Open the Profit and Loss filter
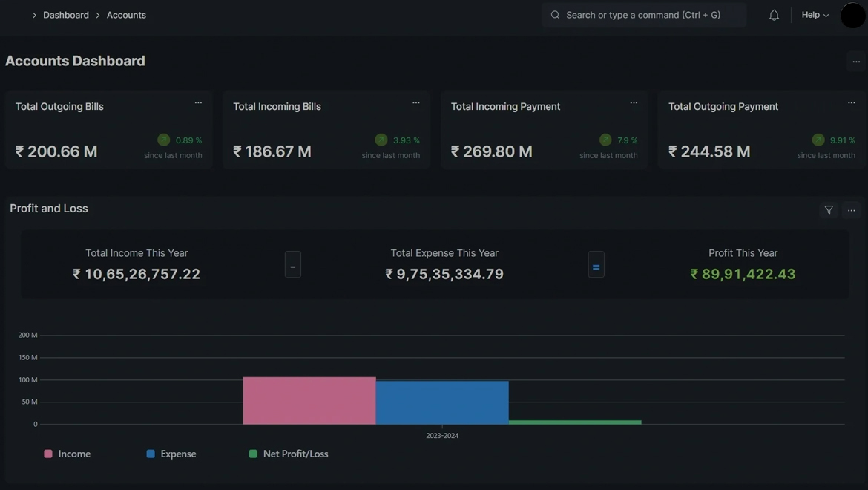 829,210
